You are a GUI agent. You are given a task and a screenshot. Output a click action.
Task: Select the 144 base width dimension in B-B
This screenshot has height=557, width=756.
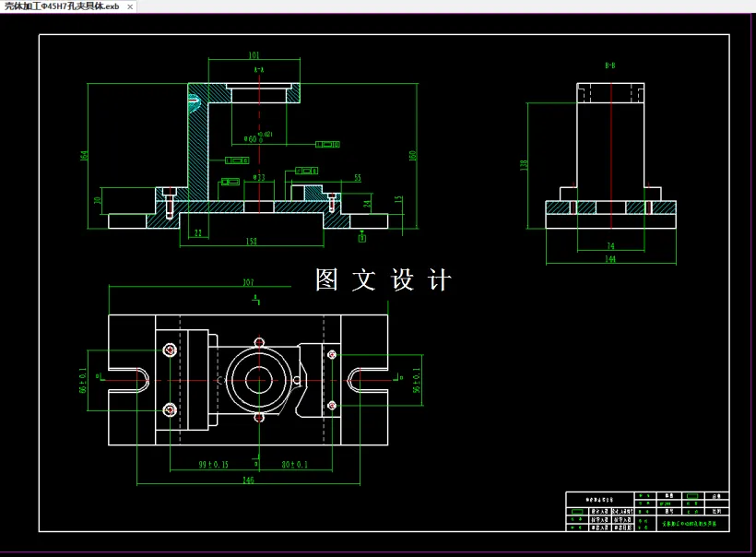(x=610, y=259)
